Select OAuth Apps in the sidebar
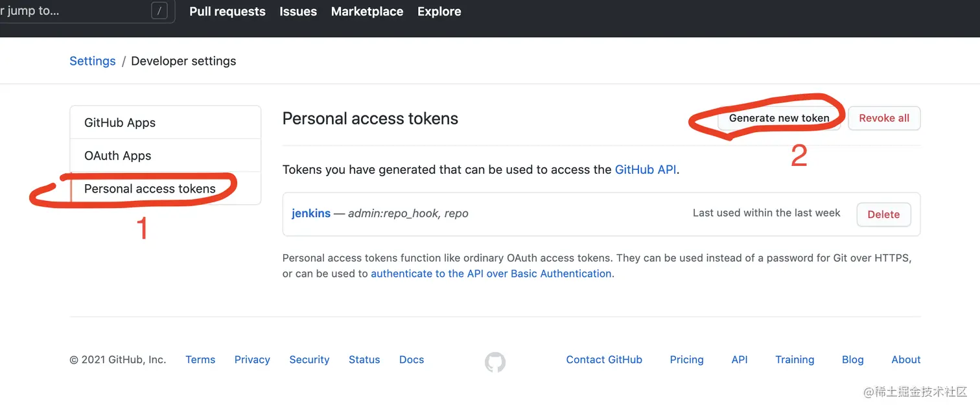 click(118, 156)
